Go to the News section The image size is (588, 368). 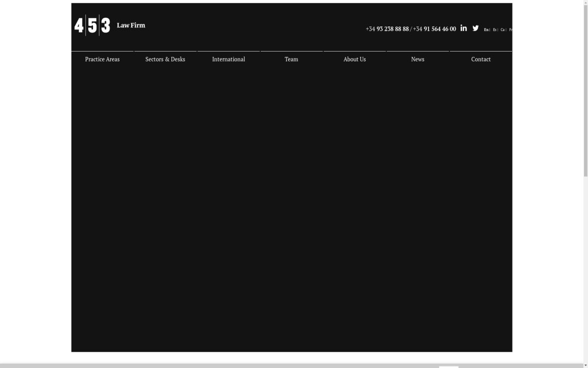417,59
